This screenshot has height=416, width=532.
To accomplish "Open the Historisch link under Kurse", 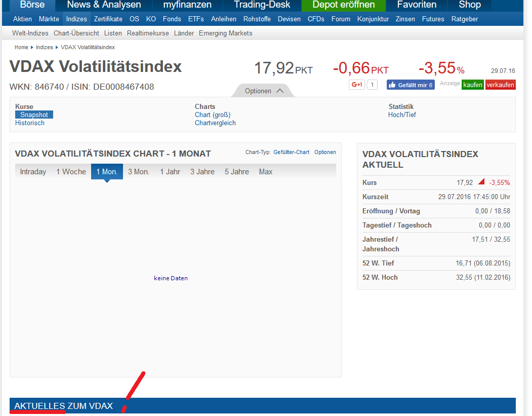I will (x=30, y=123).
